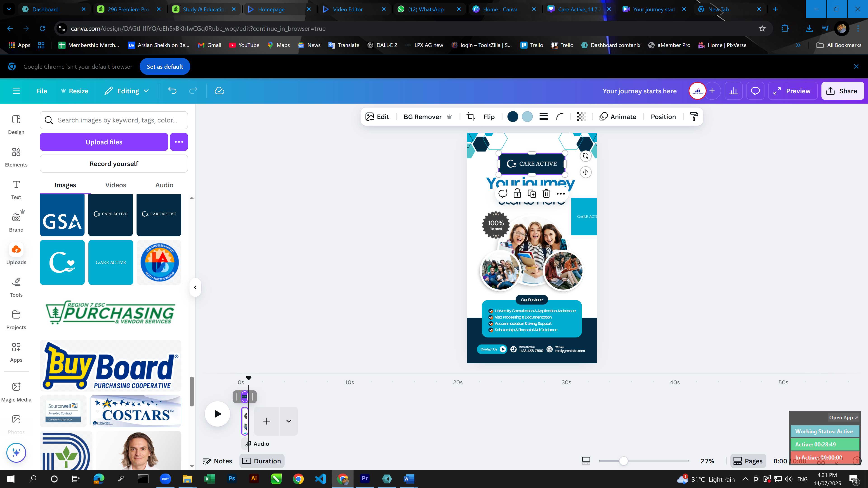Click the move handle near the logo
Screen dimensions: 868x488
tap(586, 172)
